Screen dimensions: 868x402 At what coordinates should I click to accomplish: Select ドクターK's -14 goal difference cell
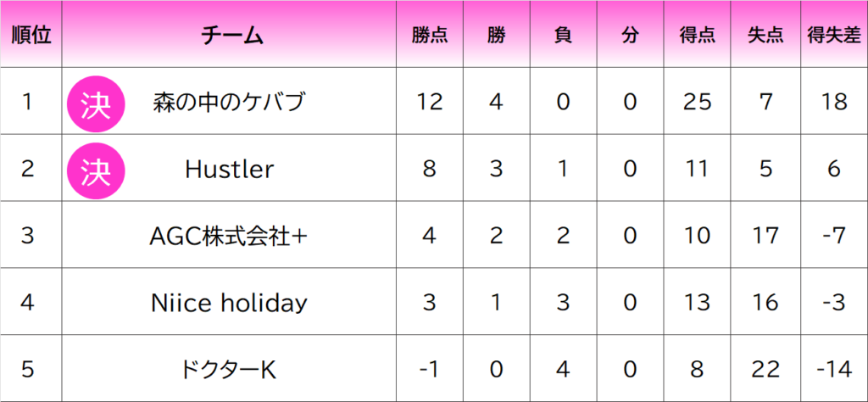(833, 370)
